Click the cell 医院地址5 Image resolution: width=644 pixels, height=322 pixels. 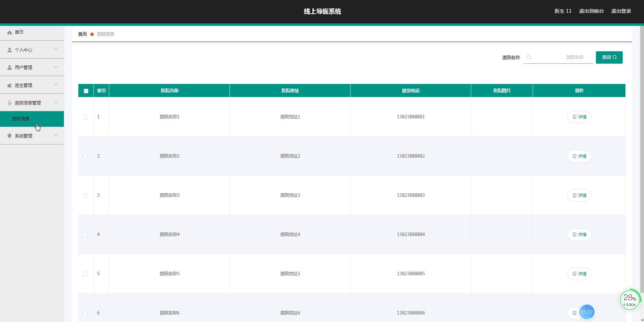(290, 273)
